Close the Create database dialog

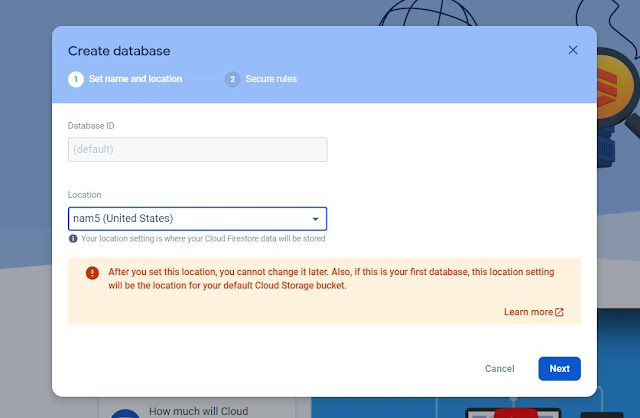tap(573, 50)
